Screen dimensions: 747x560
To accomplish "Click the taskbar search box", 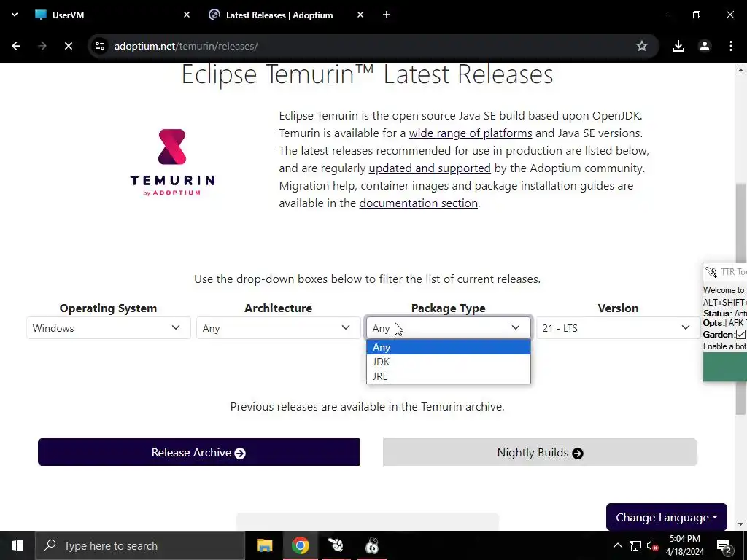I will [x=140, y=545].
